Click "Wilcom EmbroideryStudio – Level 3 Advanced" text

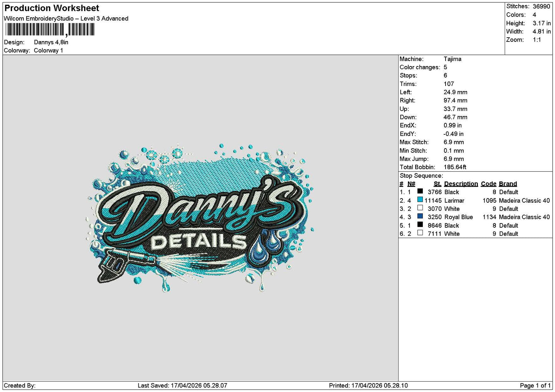(x=66, y=18)
